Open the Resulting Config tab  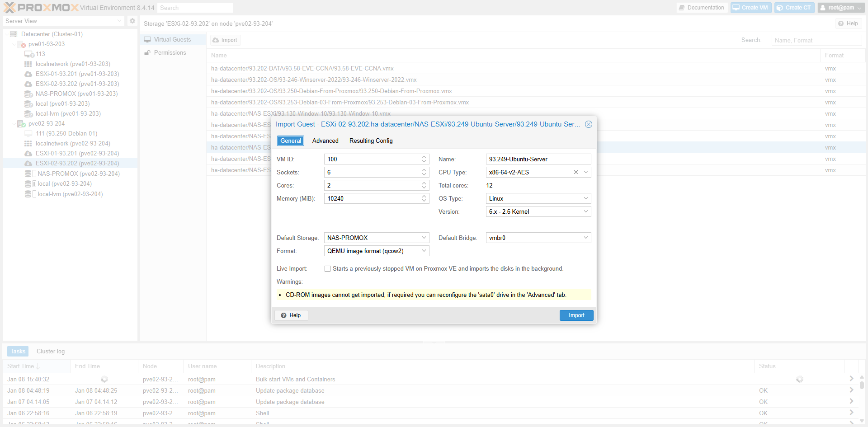371,141
